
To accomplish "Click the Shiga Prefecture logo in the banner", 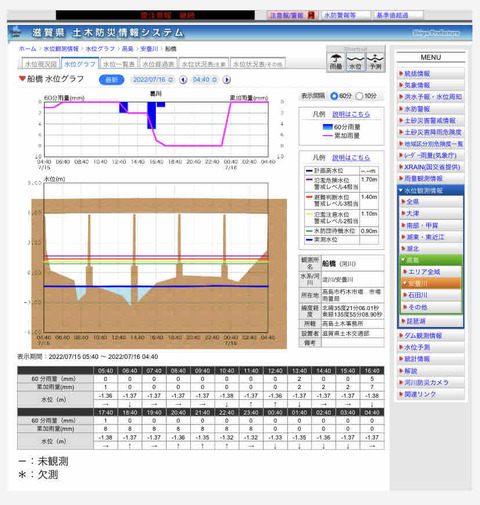I will click(x=436, y=33).
